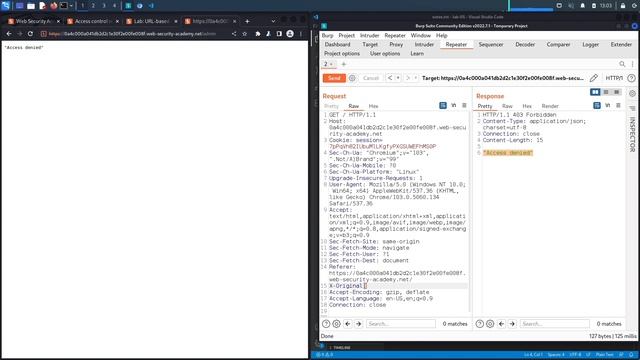The image size is (640, 360).
Task: Open Repeater send options gear icon
Action: tap(352, 78)
